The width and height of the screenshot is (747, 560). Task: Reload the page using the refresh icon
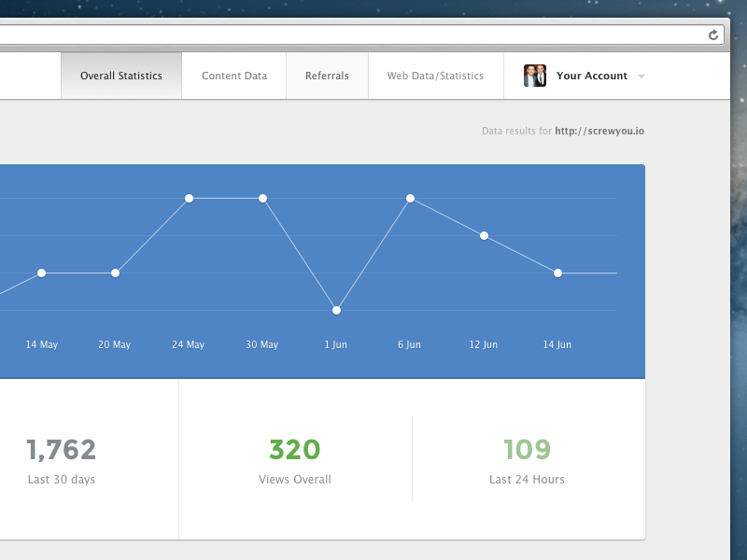[x=713, y=35]
